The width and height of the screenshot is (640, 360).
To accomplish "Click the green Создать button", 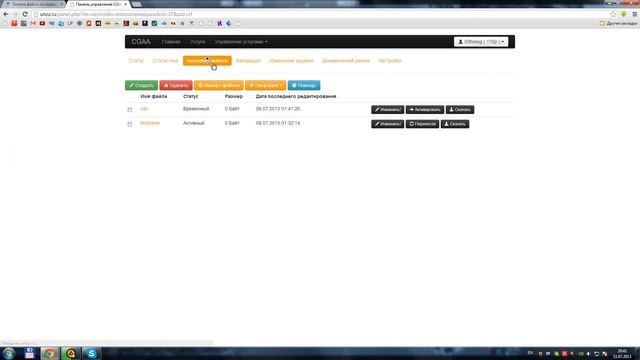I will (141, 85).
